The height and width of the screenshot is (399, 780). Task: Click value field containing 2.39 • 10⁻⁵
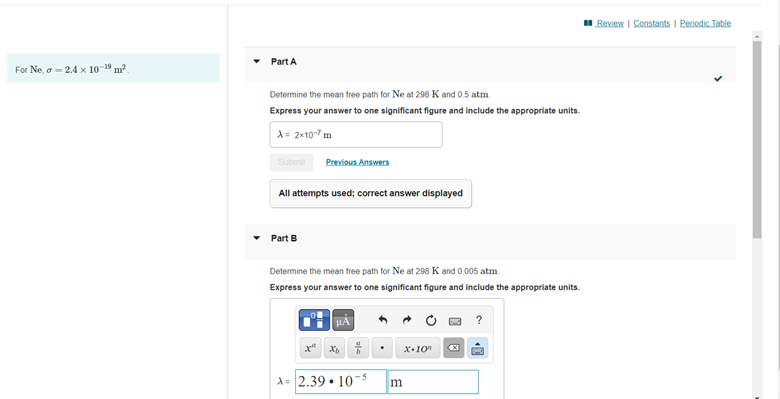[x=341, y=382]
